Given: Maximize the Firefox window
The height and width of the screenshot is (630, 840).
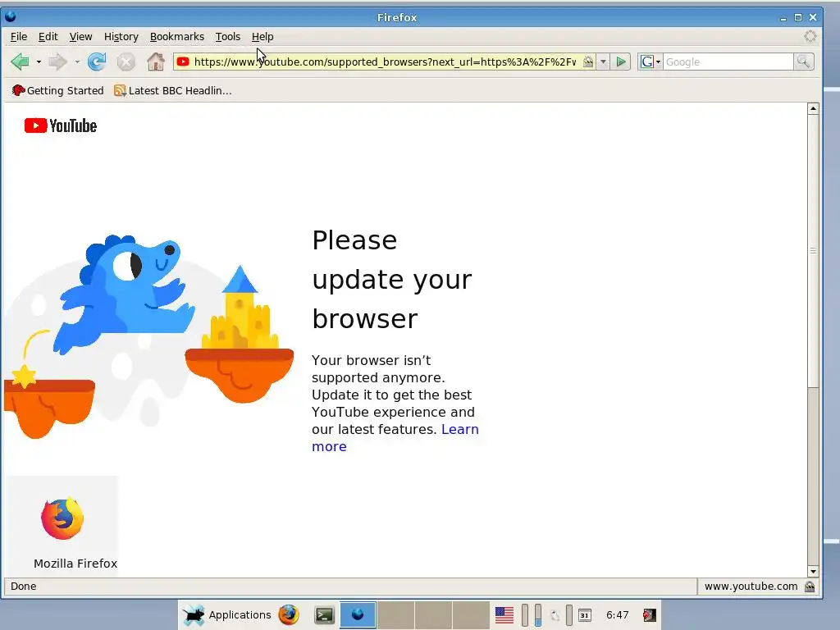Looking at the screenshot, I should 797,17.
